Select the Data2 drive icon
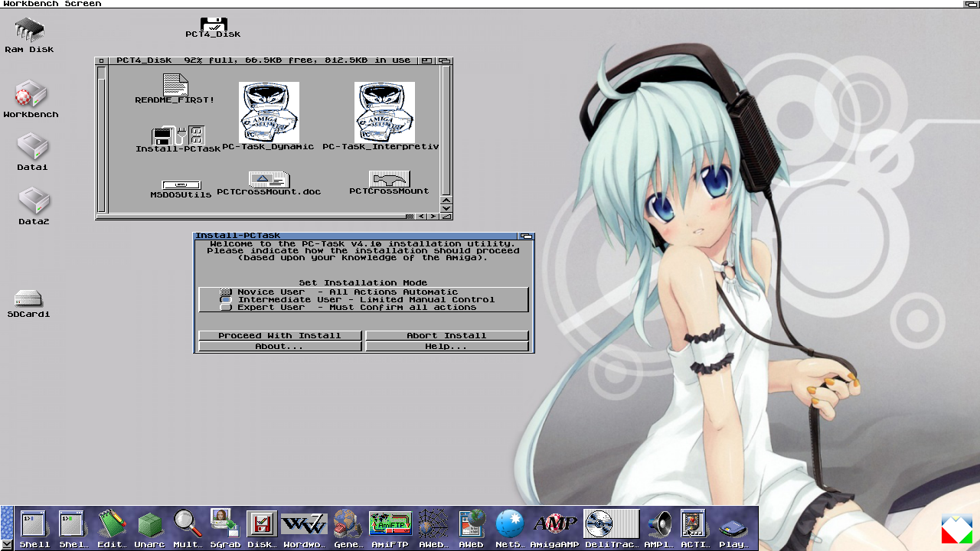Image resolution: width=980 pixels, height=551 pixels. [33, 206]
